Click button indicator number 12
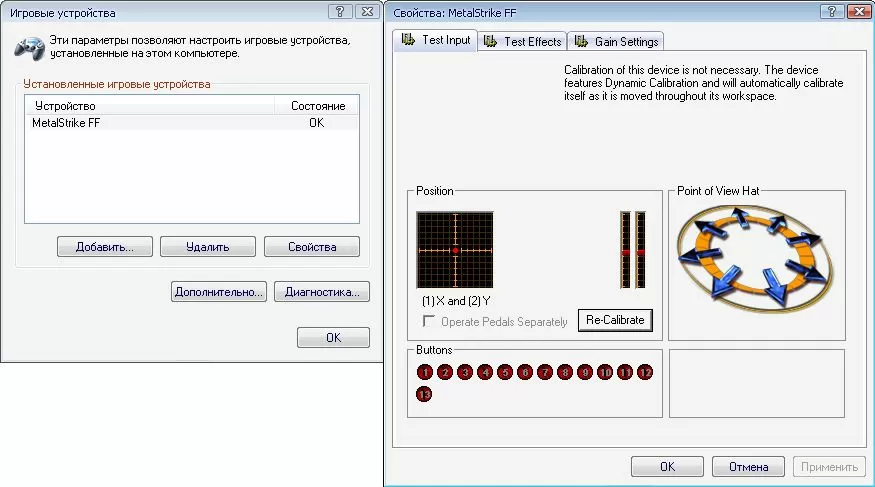Screen dimensions: 875x487 pos(645,372)
